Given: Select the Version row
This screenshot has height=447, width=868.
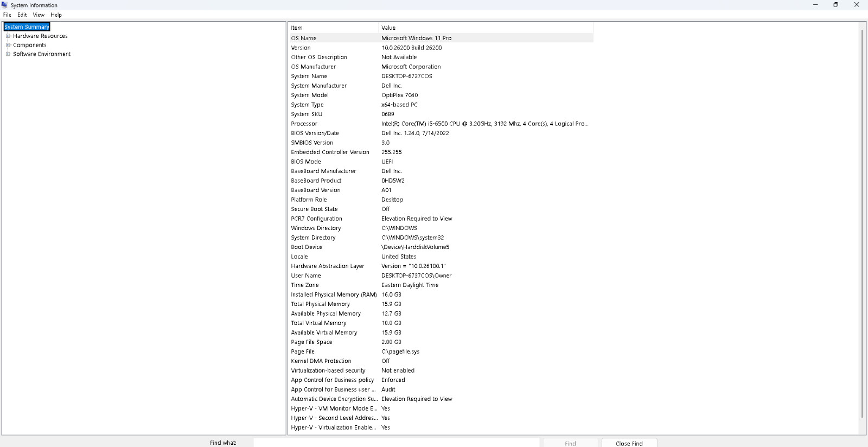Looking at the screenshot, I should [441, 48].
